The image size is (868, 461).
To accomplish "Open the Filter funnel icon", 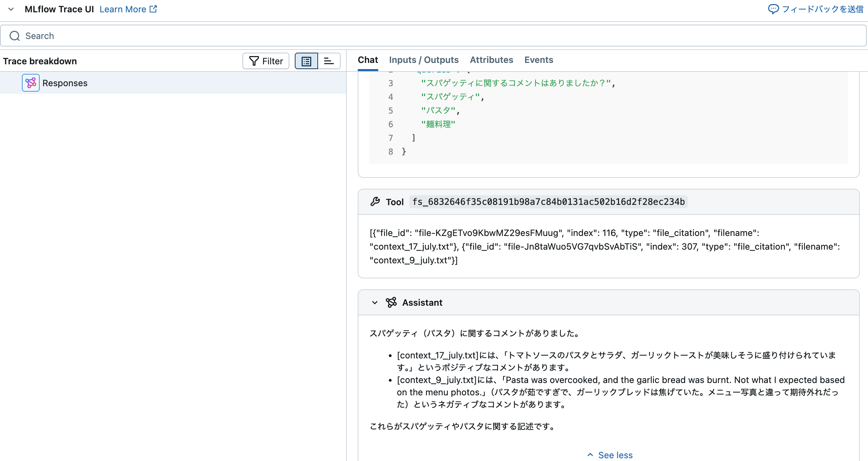I will 266,61.
